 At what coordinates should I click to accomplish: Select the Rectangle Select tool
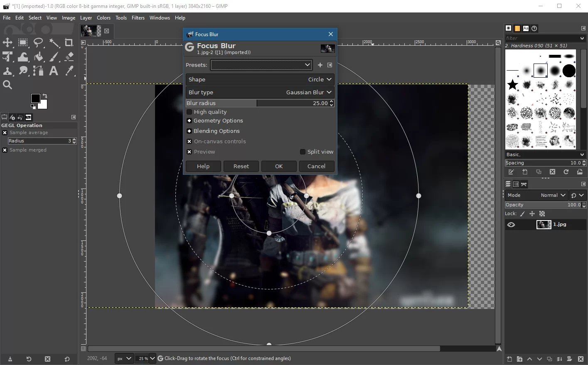23,43
